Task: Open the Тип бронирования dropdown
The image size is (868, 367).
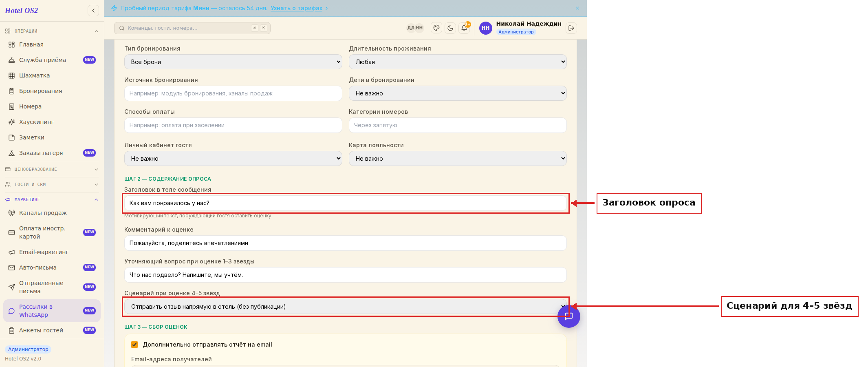Action: [x=233, y=62]
